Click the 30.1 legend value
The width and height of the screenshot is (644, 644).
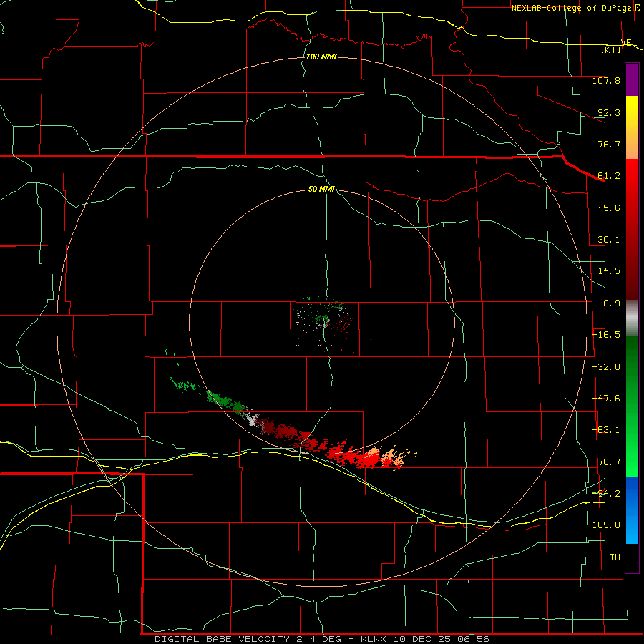[x=609, y=240]
